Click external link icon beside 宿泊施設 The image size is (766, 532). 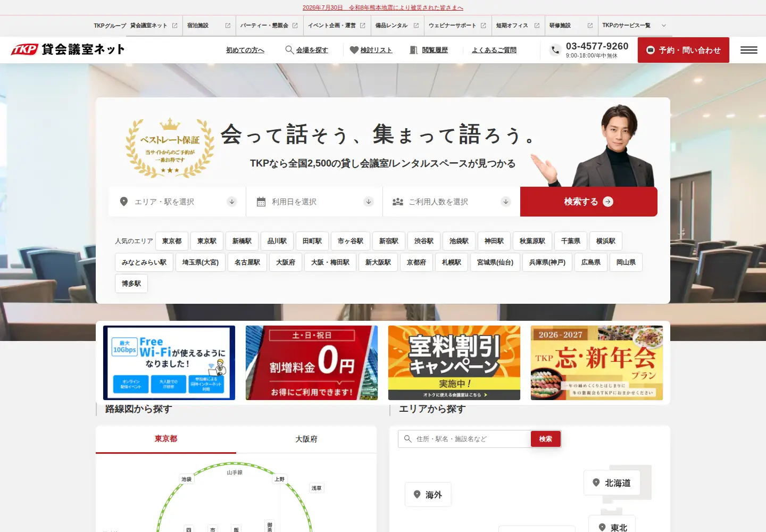tap(228, 26)
